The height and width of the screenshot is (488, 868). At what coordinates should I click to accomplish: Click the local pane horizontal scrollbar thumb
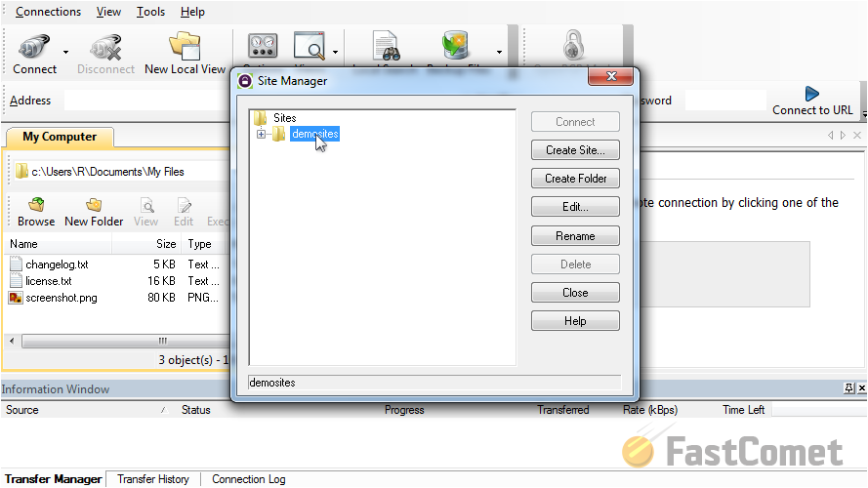click(126, 341)
